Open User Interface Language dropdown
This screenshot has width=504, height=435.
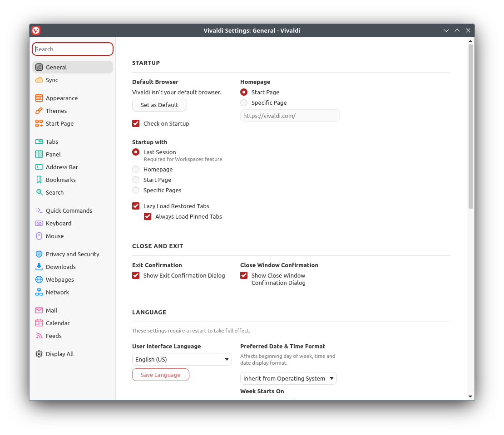coord(182,359)
